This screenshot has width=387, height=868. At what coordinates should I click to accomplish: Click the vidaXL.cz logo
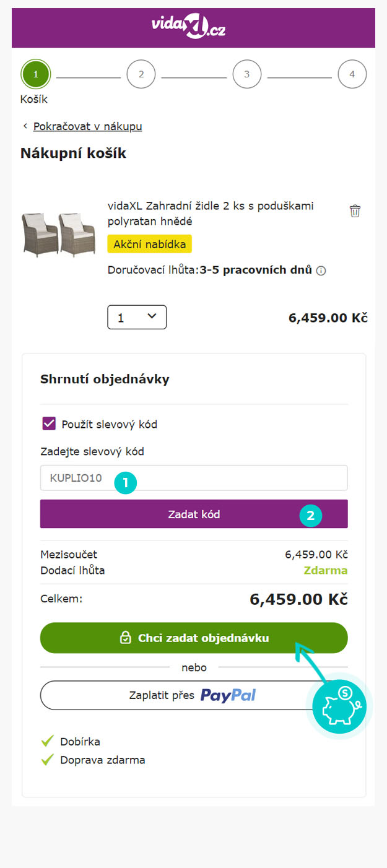coord(188,28)
